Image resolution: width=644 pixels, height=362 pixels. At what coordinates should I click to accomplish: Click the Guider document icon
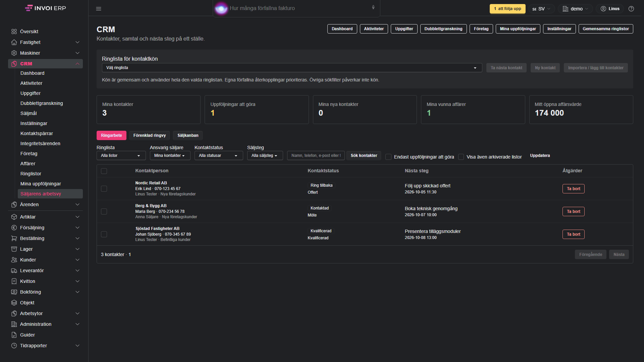pos(14,335)
